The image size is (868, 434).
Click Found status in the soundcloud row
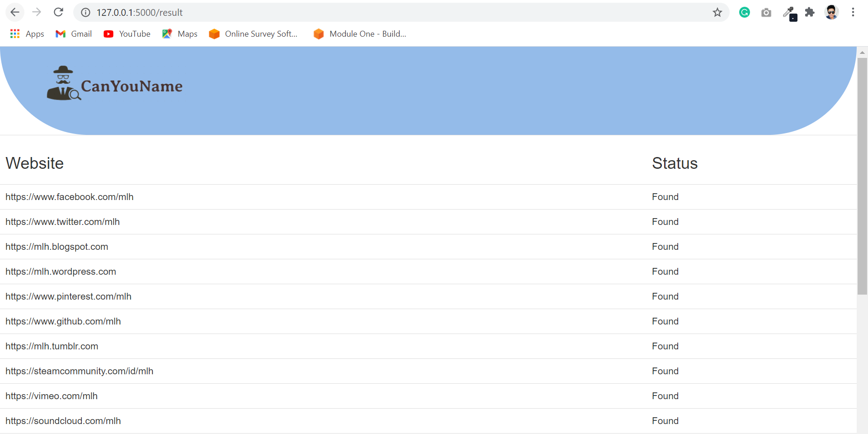pos(665,421)
